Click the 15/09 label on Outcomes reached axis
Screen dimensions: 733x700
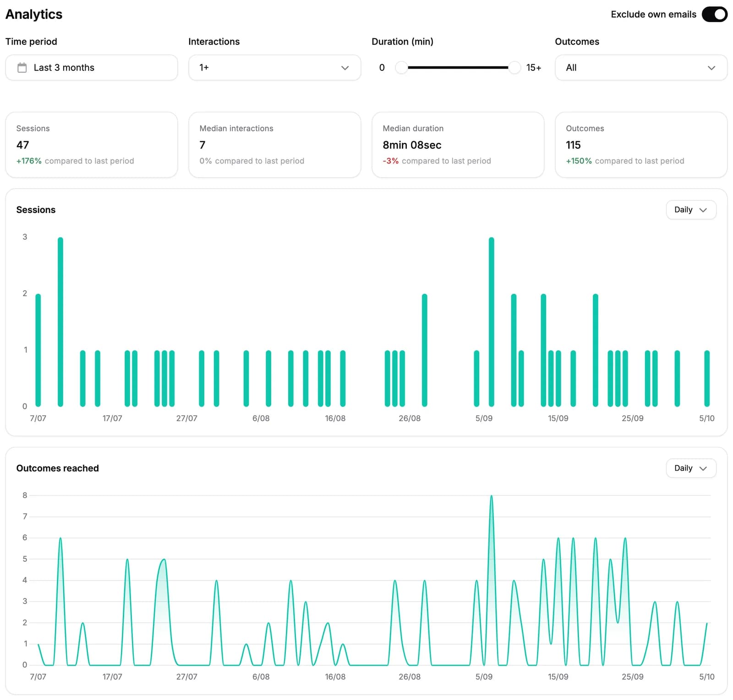[558, 676]
